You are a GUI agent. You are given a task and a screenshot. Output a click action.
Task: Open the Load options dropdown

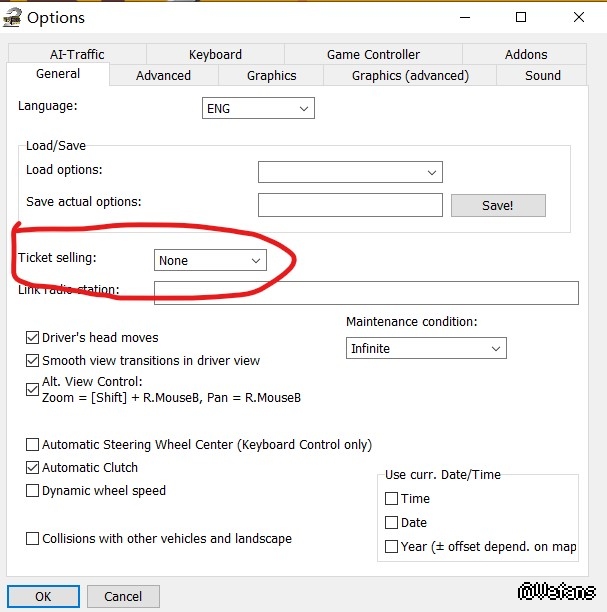click(x=350, y=172)
